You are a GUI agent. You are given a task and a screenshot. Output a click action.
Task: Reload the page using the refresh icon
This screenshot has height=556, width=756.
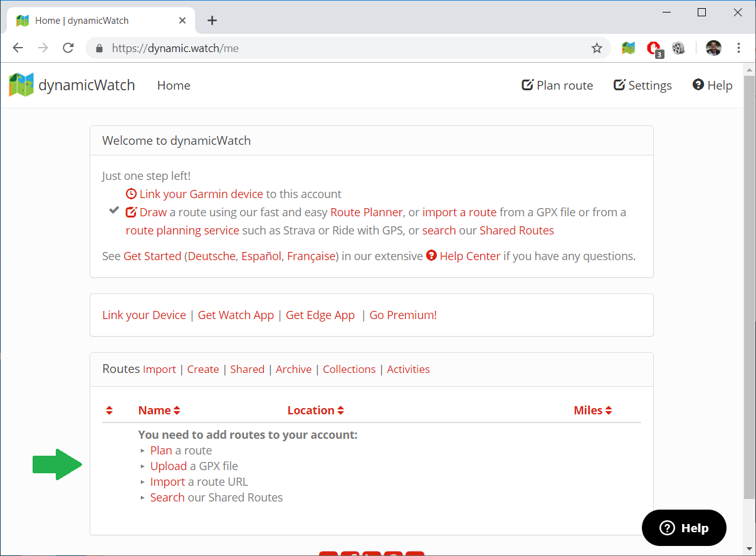pos(68,48)
